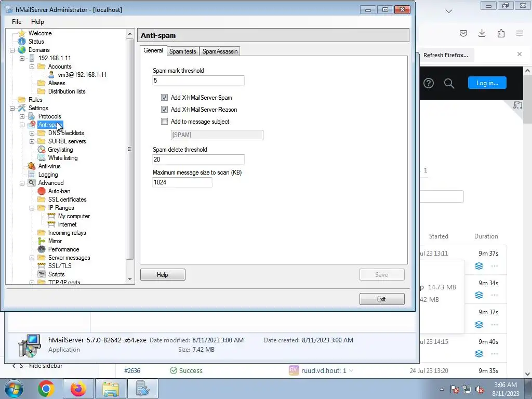
Task: Open the Status info icon
Action: point(22,42)
